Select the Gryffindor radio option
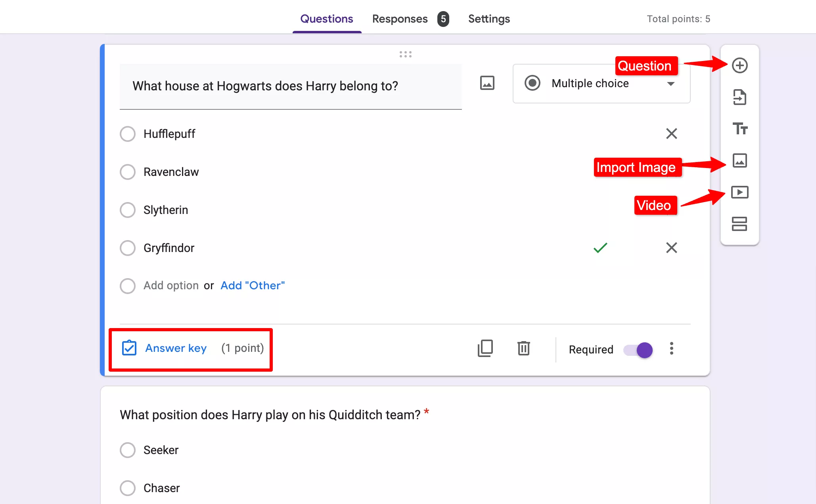Image resolution: width=816 pixels, height=504 pixels. [128, 248]
